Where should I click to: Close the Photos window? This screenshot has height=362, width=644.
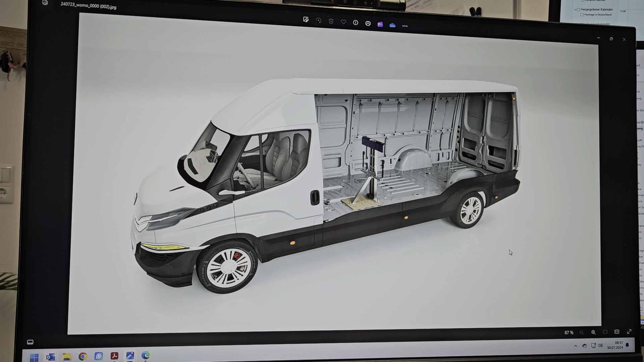tap(624, 40)
